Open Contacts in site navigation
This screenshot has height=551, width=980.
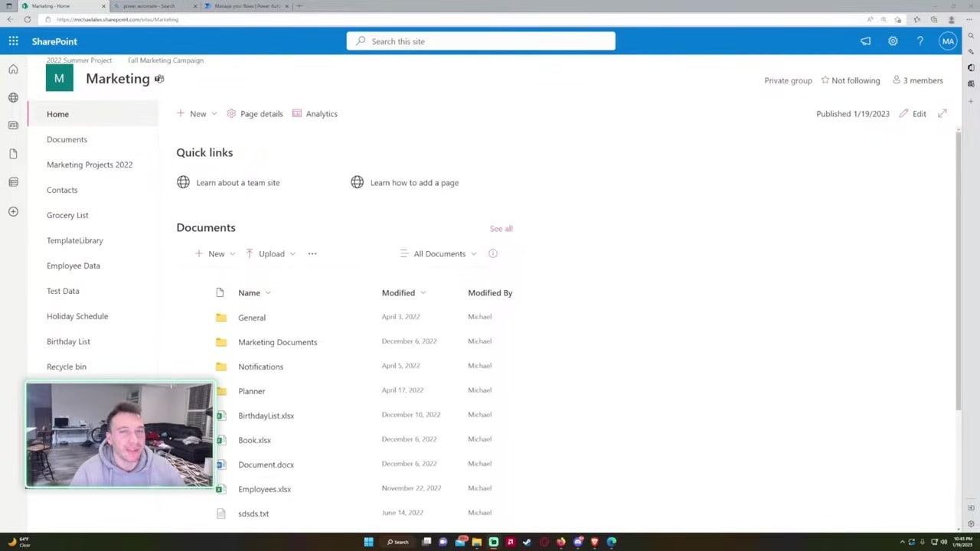(62, 190)
